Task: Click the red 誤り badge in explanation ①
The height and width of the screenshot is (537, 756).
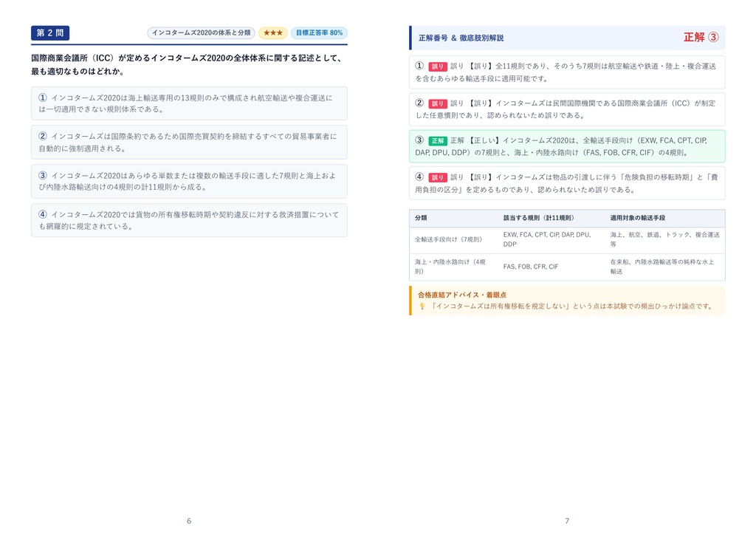Action: (438, 66)
